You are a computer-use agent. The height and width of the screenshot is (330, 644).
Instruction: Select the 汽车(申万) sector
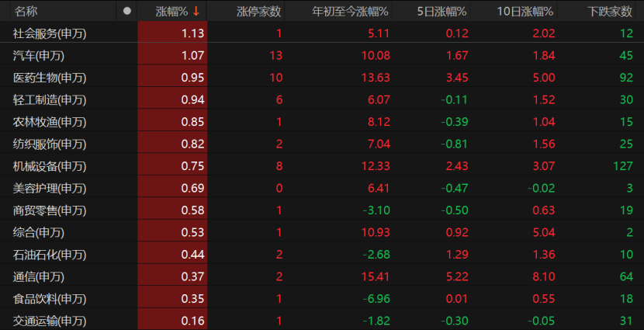pyautogui.click(x=39, y=55)
